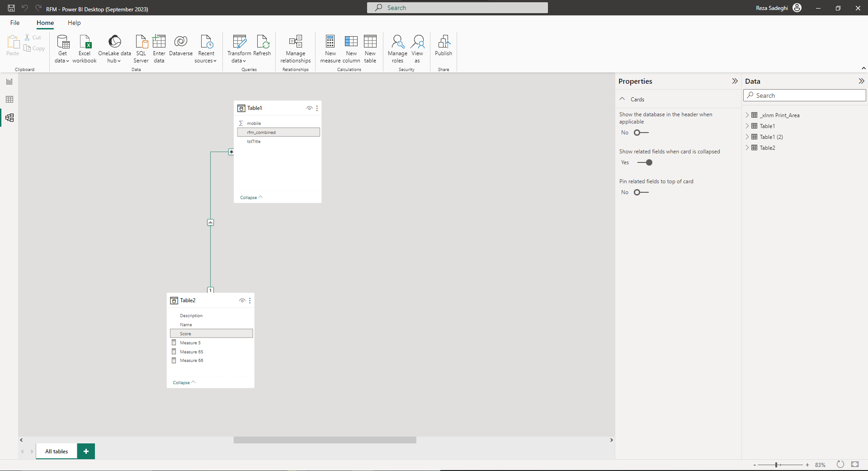Image resolution: width=868 pixels, height=471 pixels.
Task: Collapse the Cards section in Properties
Action: tap(623, 99)
